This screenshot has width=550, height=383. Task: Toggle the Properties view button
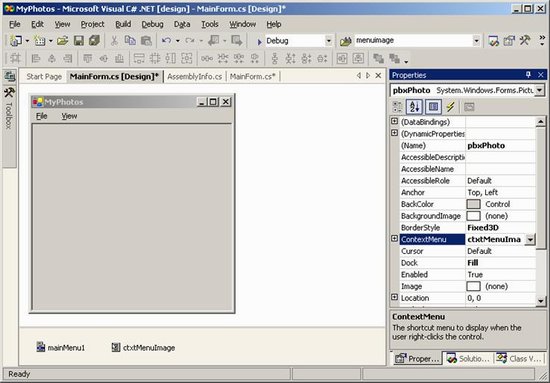point(433,107)
